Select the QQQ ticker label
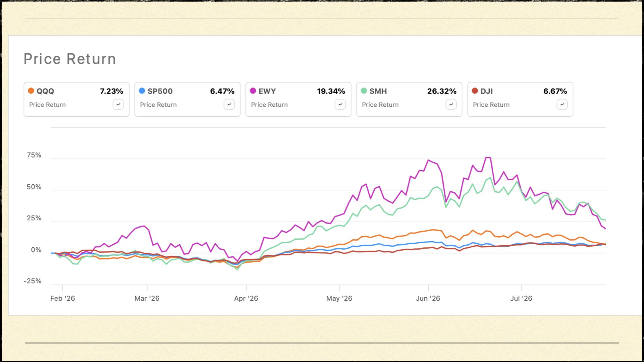The image size is (644, 362). pos(45,91)
